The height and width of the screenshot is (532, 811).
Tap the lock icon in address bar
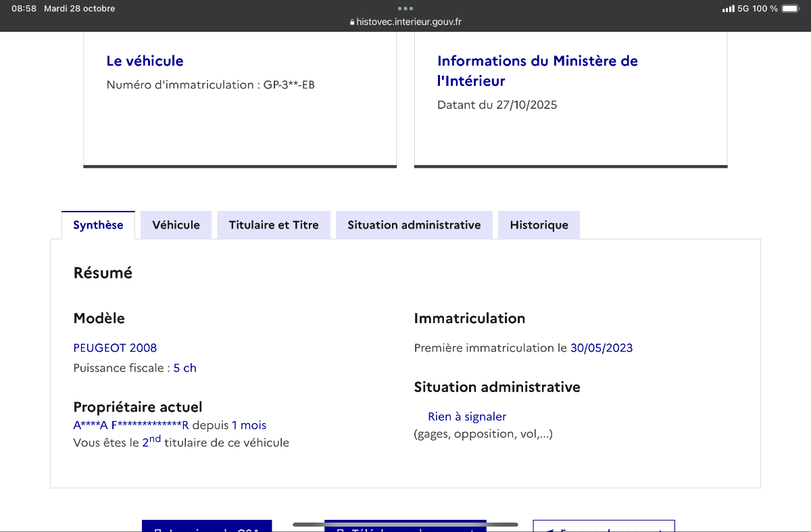click(x=352, y=22)
